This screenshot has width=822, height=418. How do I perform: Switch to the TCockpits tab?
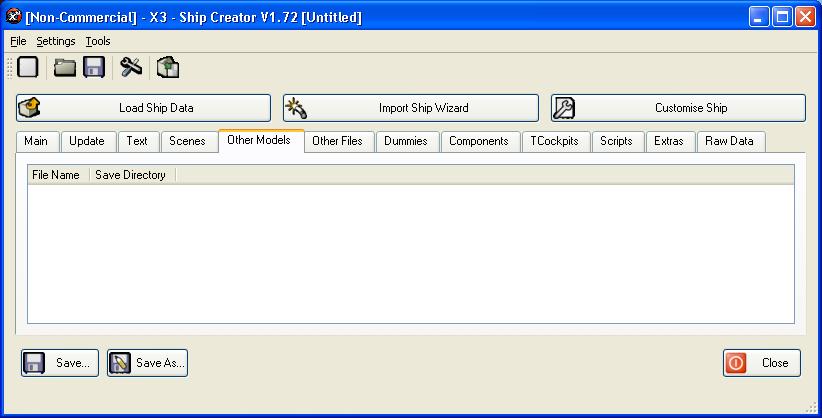tap(556, 141)
